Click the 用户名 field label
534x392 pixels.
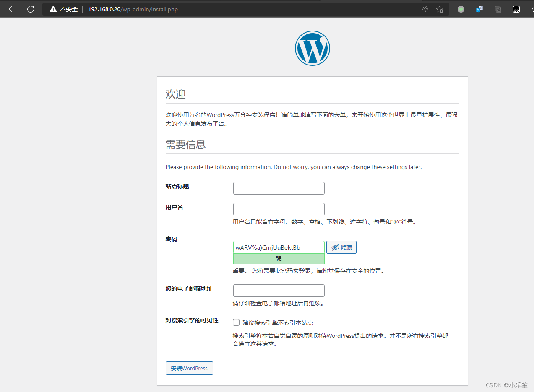coord(175,207)
